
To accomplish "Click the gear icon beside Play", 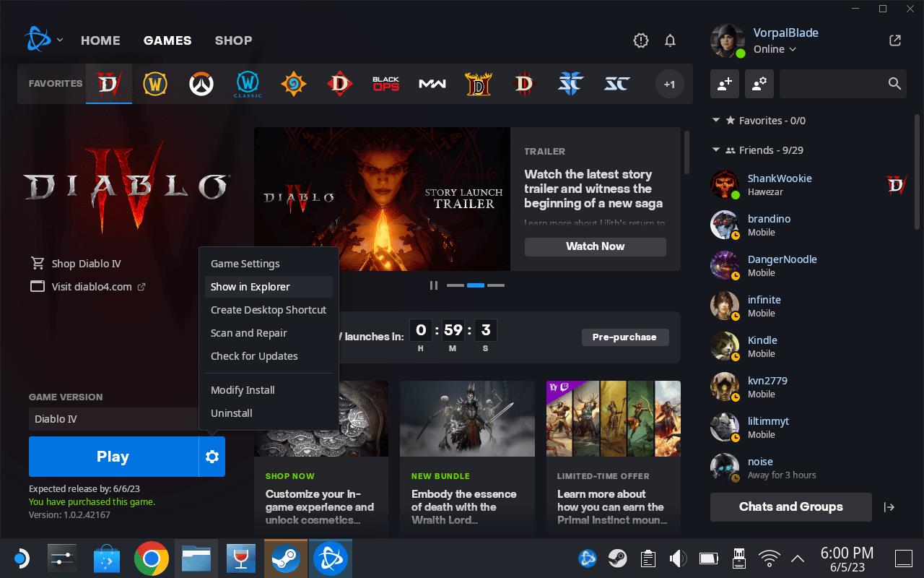I will click(212, 457).
